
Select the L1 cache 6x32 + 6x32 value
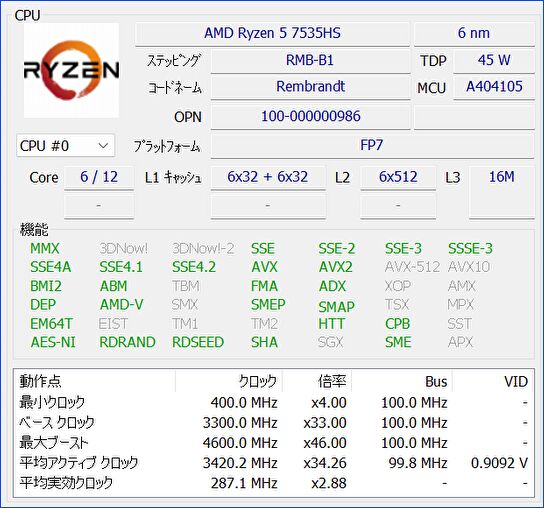pyautogui.click(x=268, y=177)
